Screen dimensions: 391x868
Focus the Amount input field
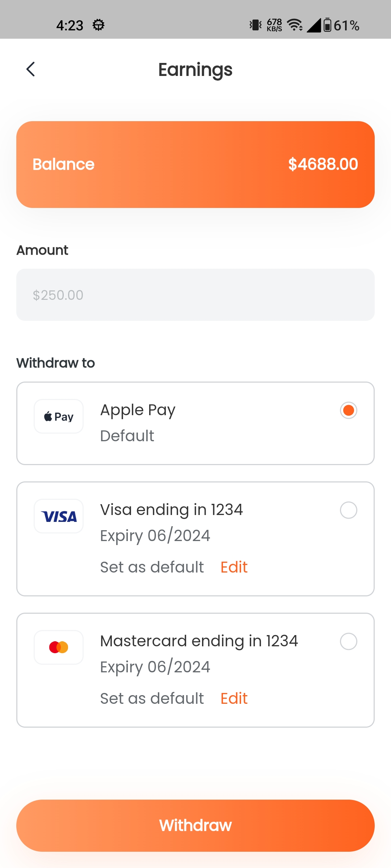195,295
